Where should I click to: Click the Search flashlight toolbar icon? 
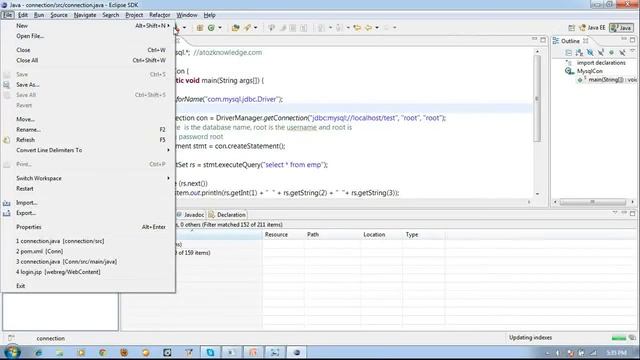click(247, 28)
